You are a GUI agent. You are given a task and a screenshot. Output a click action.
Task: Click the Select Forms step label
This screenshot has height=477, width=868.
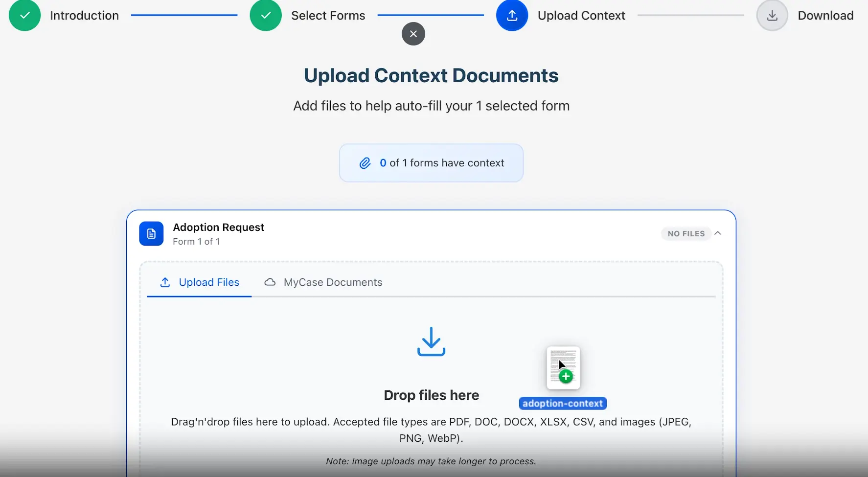coord(328,15)
